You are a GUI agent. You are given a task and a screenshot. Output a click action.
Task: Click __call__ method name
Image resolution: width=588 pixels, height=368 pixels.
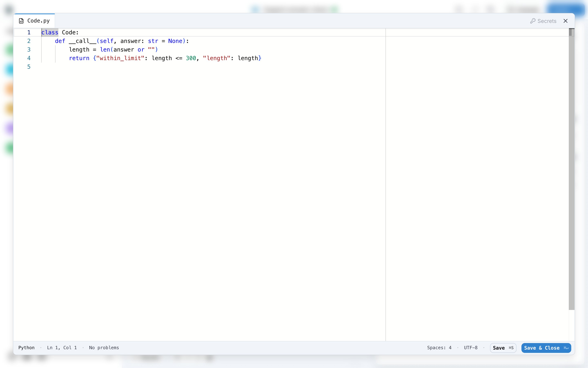coord(83,41)
